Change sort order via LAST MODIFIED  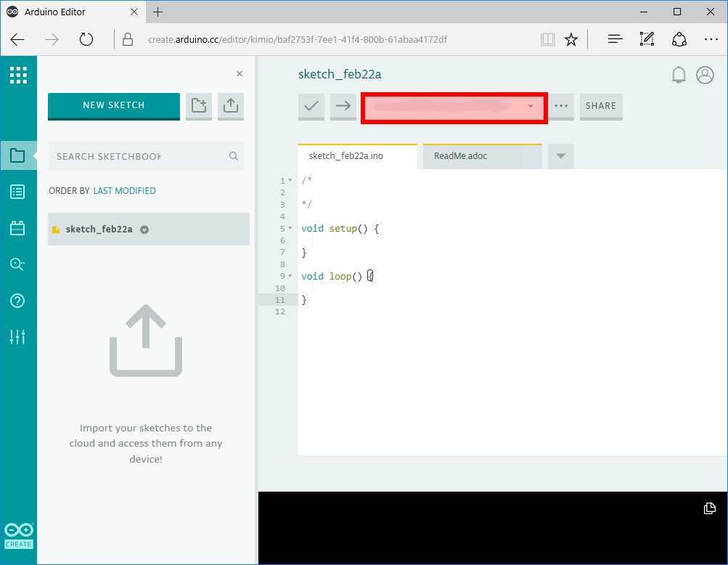tap(124, 191)
